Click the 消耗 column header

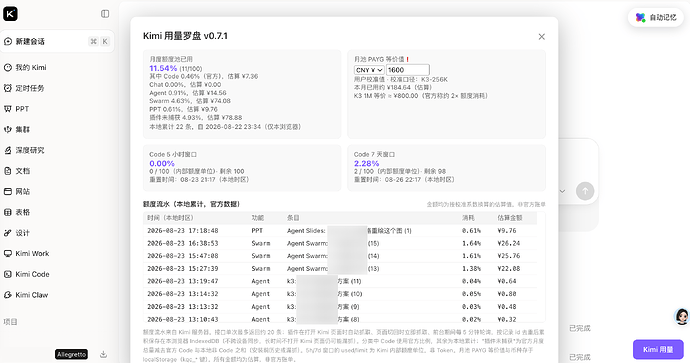468,218
